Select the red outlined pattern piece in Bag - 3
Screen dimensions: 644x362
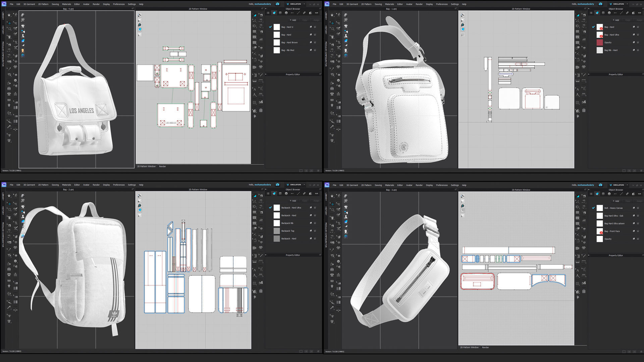pyautogui.click(x=477, y=281)
